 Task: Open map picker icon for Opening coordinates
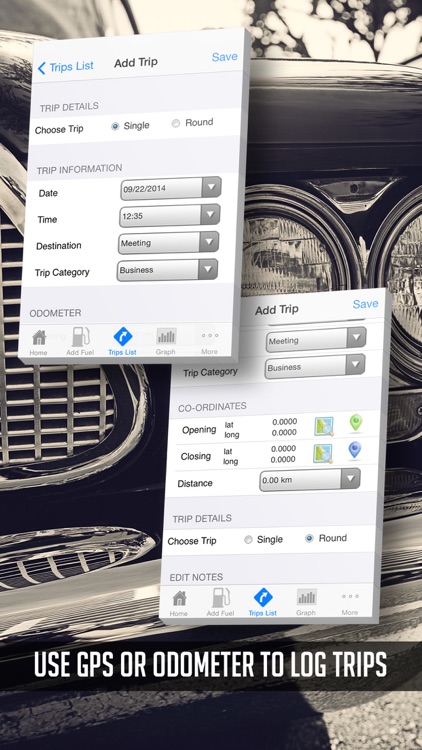pos(323,426)
